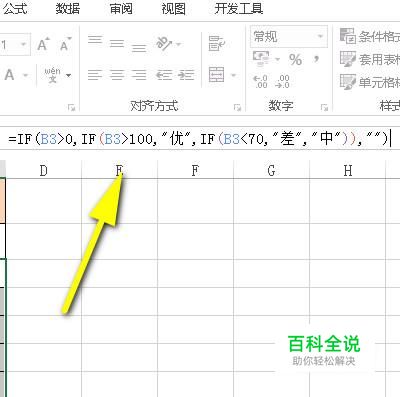
Task: Increase the cell indent
Action: tap(186, 75)
